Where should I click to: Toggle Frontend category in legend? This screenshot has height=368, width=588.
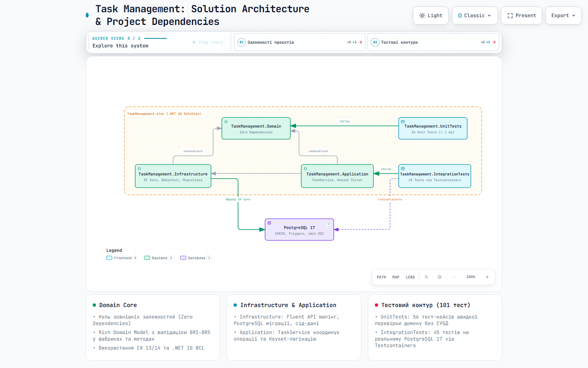(122, 258)
